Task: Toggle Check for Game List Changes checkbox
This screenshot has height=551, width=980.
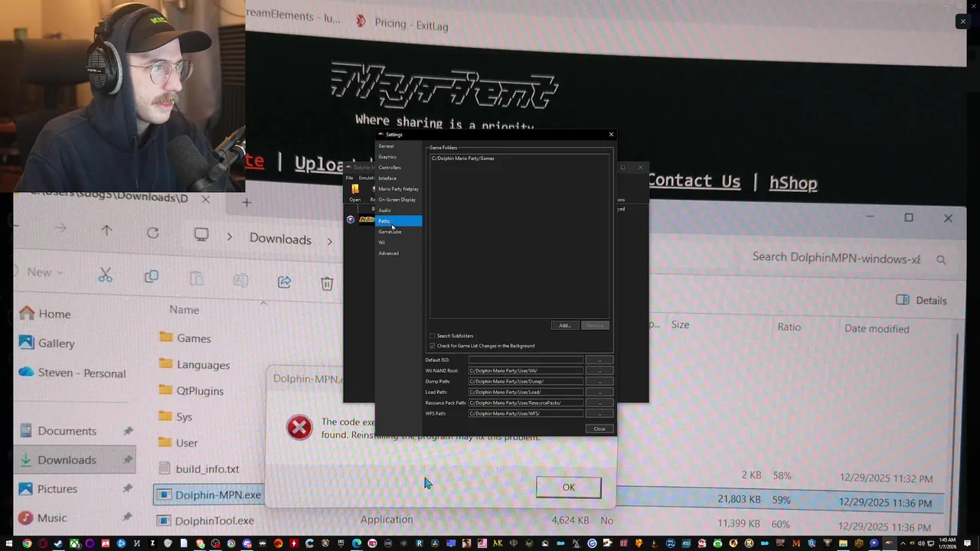Action: click(433, 346)
